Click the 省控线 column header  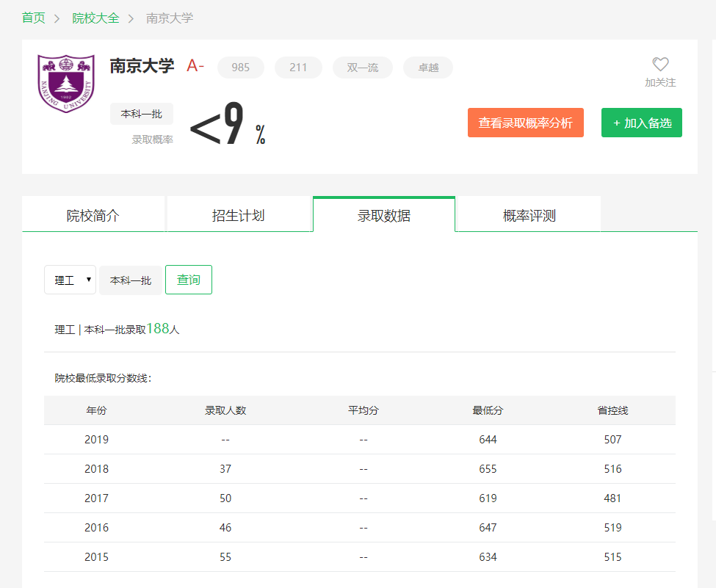pyautogui.click(x=612, y=410)
